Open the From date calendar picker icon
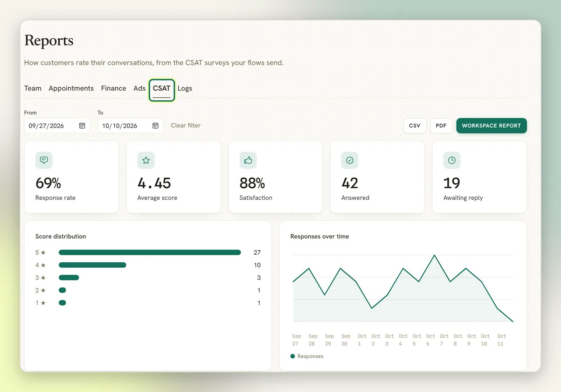This screenshot has height=392, width=561. click(x=82, y=126)
